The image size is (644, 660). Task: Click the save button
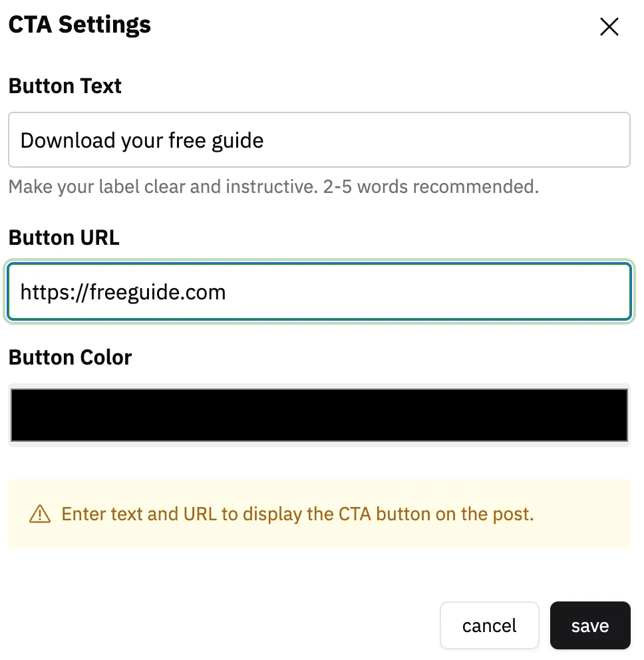click(x=589, y=625)
